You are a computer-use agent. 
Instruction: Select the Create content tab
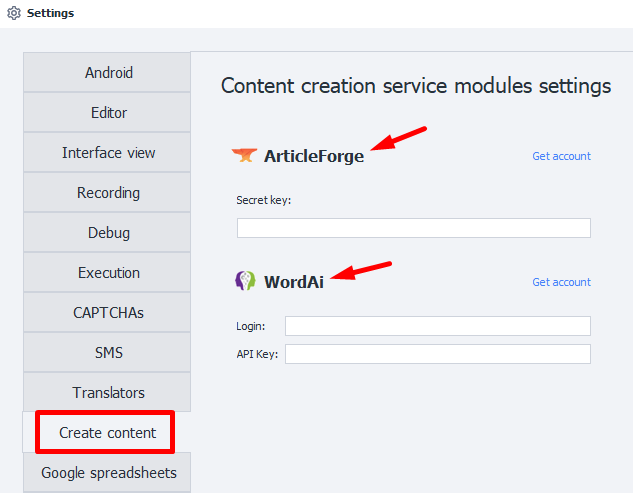107,433
